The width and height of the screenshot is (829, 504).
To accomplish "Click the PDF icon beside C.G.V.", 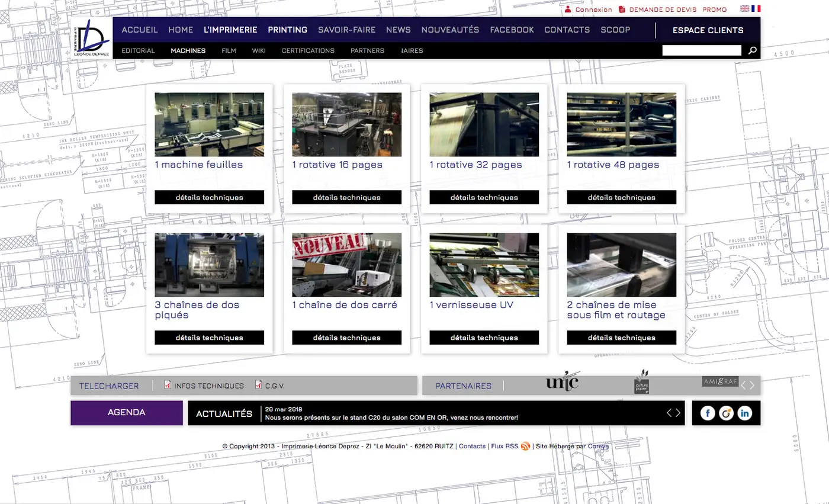I will pos(259,385).
